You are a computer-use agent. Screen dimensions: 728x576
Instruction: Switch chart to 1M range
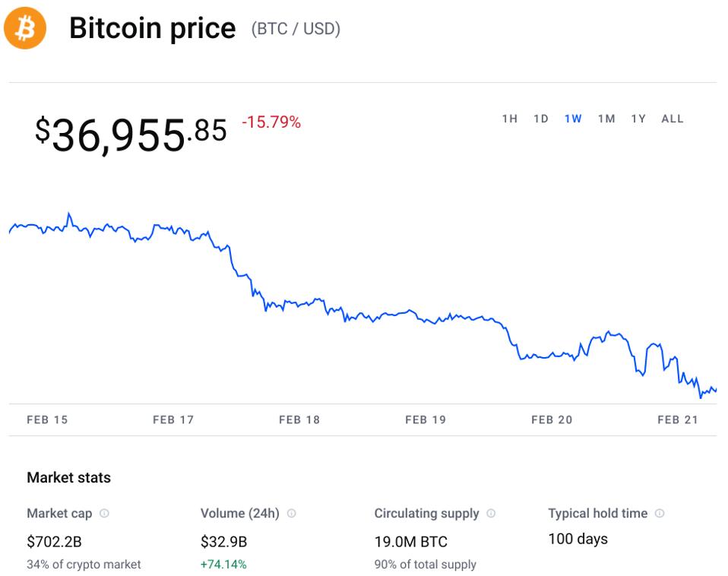[606, 119]
